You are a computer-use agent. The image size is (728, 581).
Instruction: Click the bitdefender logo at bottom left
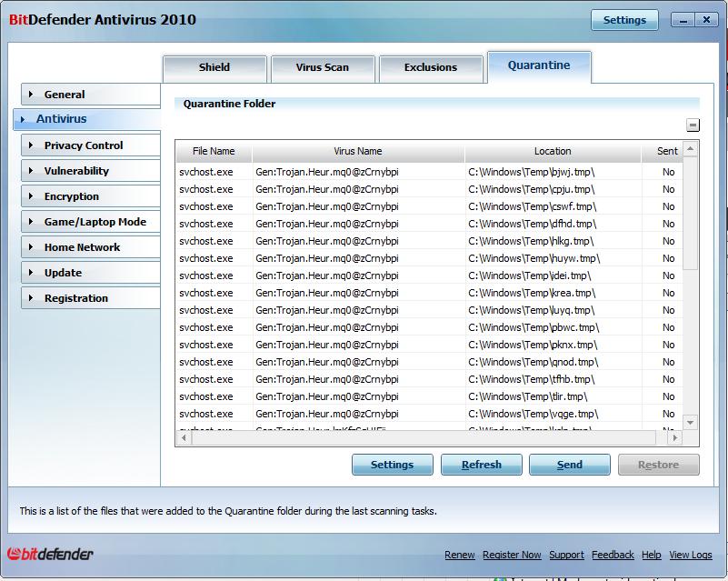coord(50,554)
